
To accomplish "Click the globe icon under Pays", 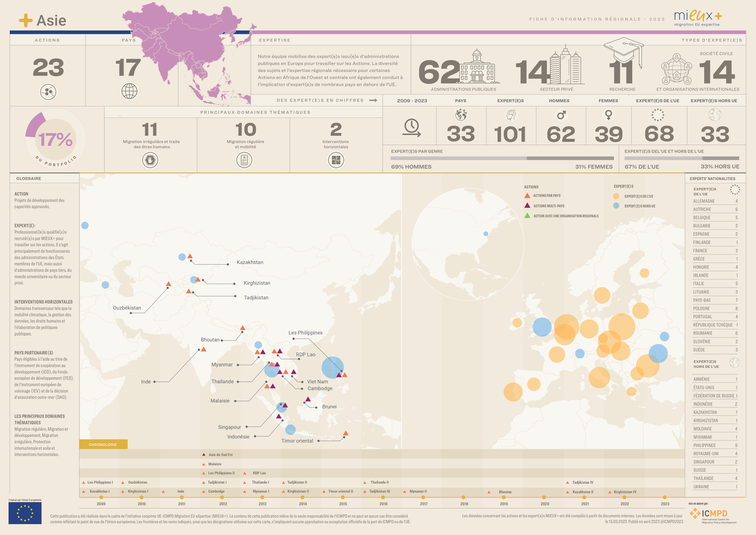I will [129, 91].
